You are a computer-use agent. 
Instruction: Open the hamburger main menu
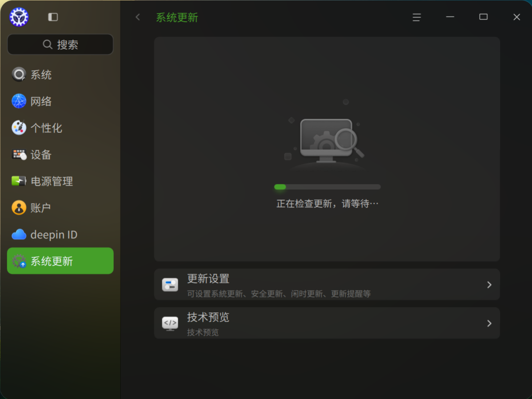coord(416,17)
